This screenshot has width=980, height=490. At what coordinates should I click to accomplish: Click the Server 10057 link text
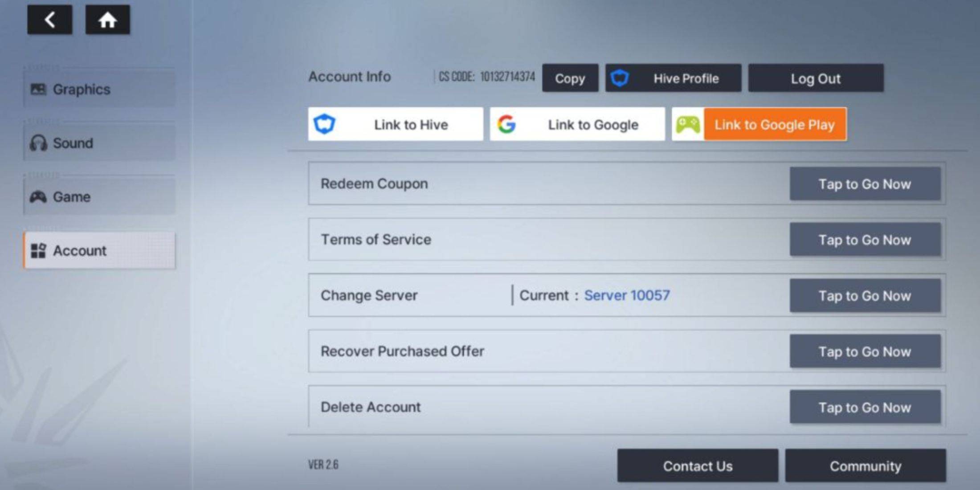[627, 295]
